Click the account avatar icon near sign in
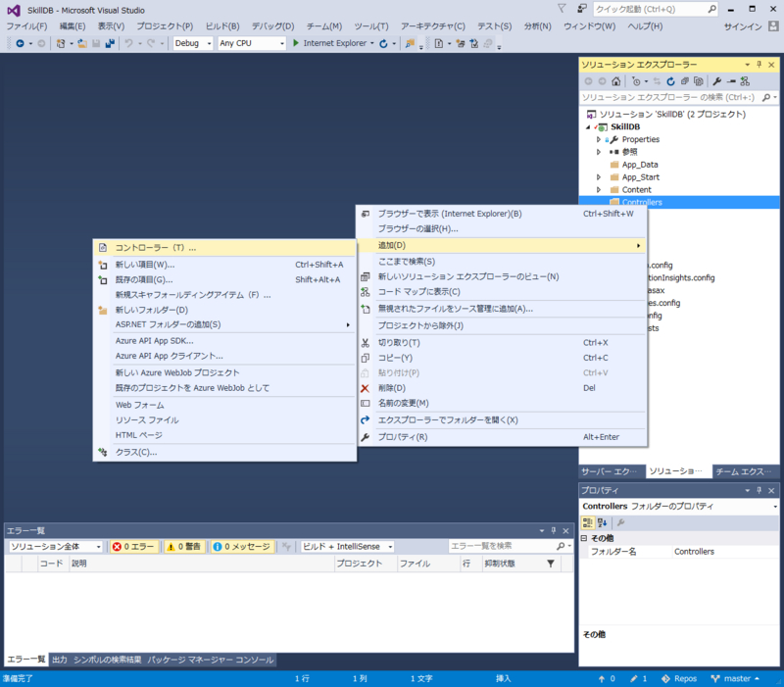Image resolution: width=784 pixels, height=687 pixels. coord(773,26)
